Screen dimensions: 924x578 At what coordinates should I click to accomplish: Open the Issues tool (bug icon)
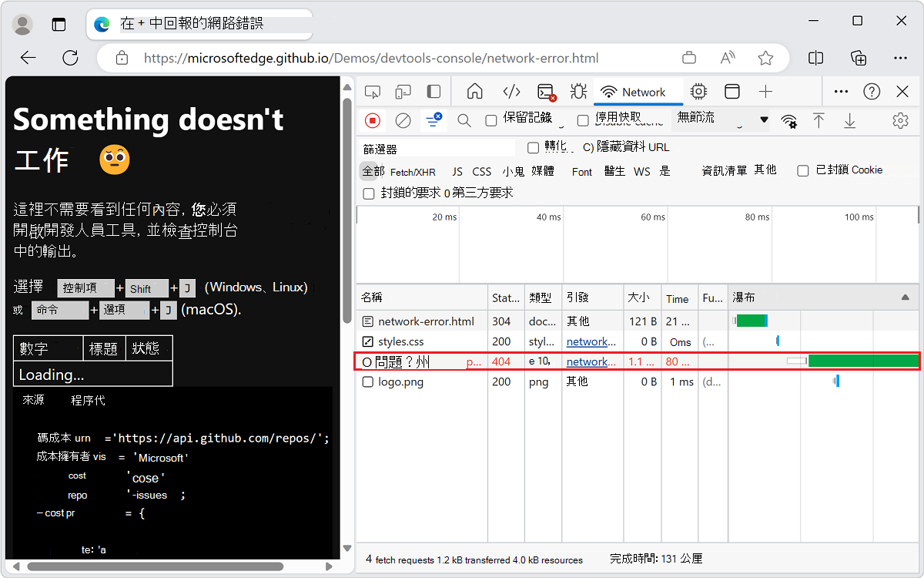[577, 91]
